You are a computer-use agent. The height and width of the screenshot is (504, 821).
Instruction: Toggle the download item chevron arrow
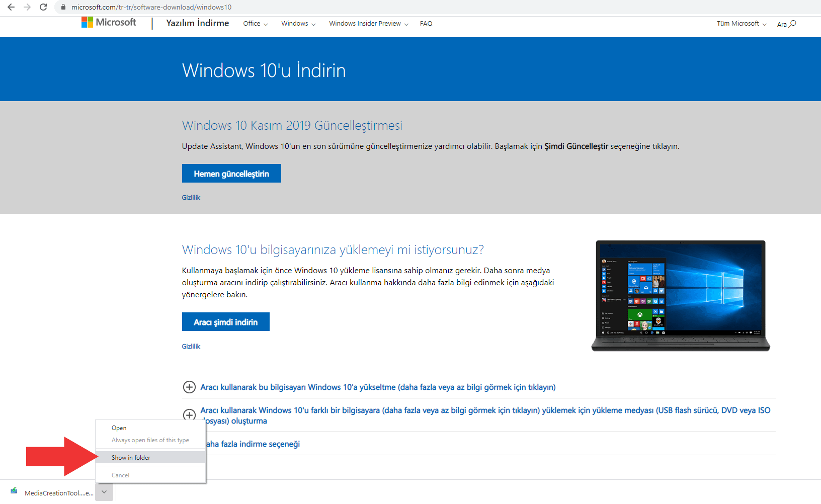click(x=104, y=492)
